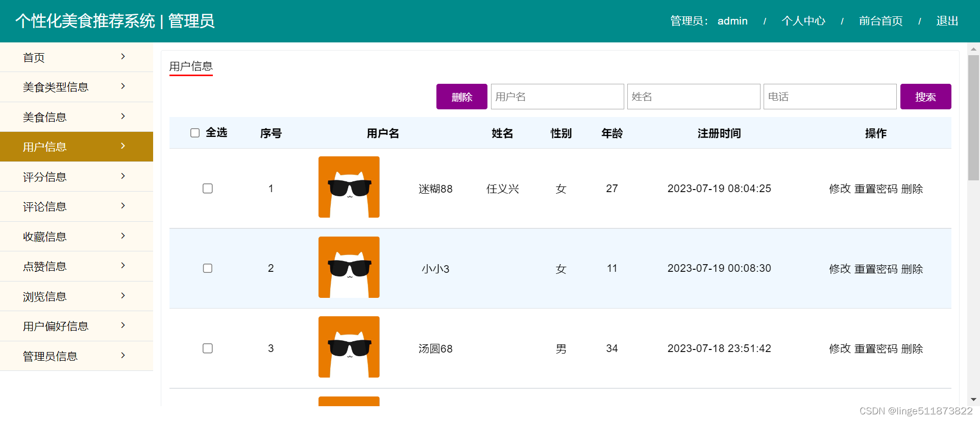
Task: Click the purple 删除 batch delete button
Action: (x=462, y=97)
